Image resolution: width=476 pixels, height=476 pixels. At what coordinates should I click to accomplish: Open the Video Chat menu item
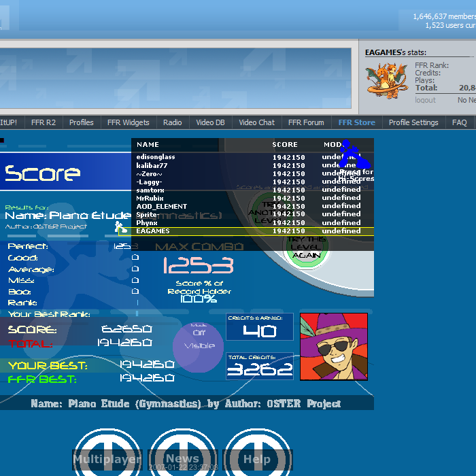[256, 122]
